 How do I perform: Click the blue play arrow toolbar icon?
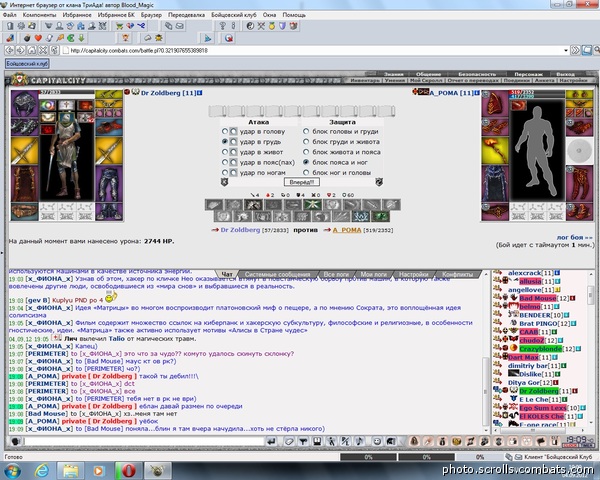[x=207, y=38]
